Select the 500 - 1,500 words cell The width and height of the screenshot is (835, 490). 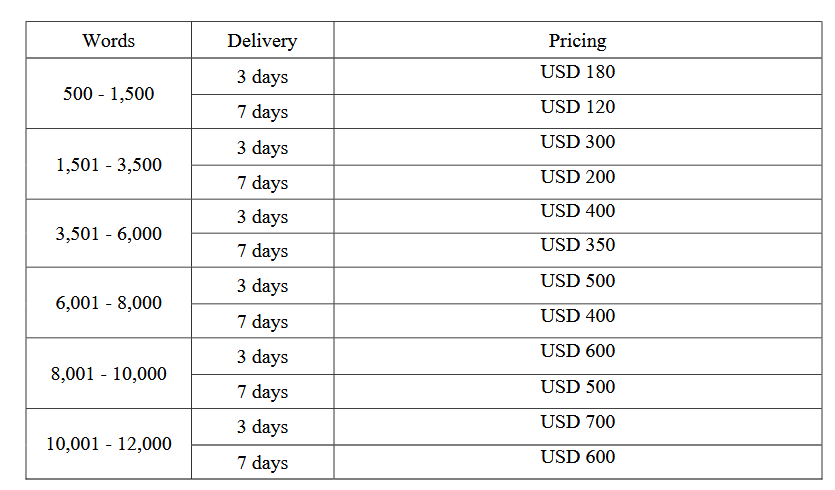pyautogui.click(x=109, y=94)
